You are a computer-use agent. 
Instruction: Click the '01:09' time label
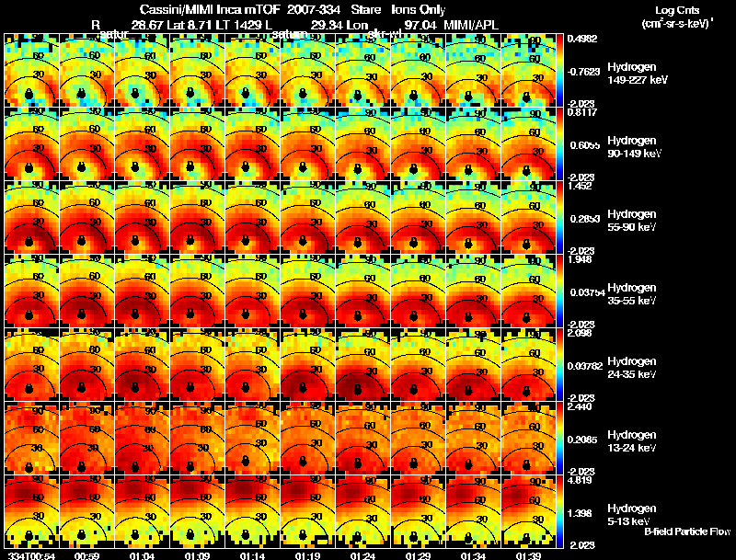tap(196, 555)
